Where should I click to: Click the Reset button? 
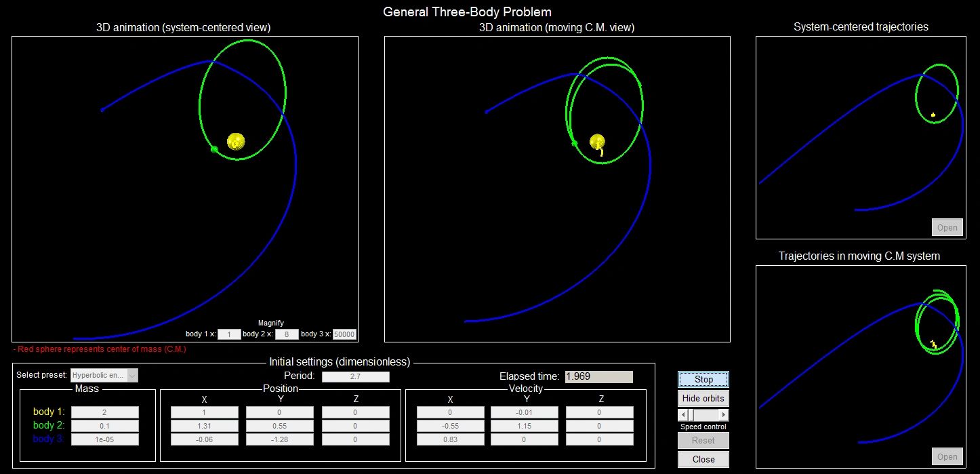tap(703, 440)
